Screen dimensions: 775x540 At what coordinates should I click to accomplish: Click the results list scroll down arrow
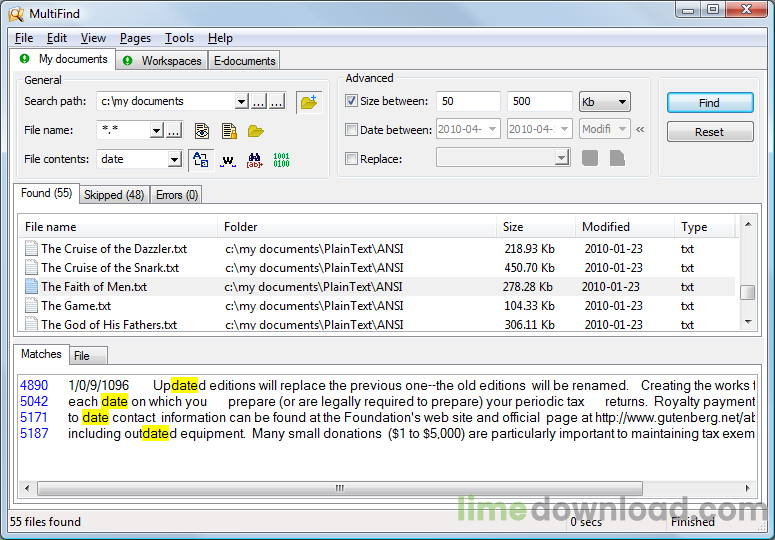(748, 322)
